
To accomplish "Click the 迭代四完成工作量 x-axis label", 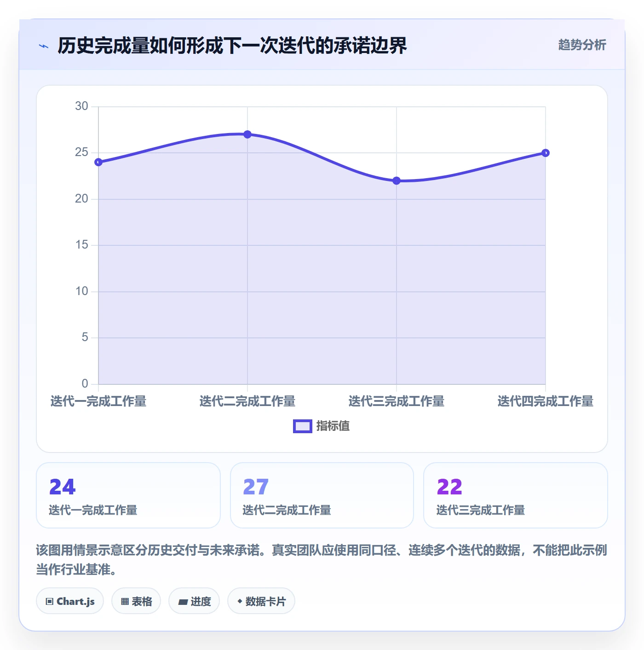I will click(x=546, y=401).
